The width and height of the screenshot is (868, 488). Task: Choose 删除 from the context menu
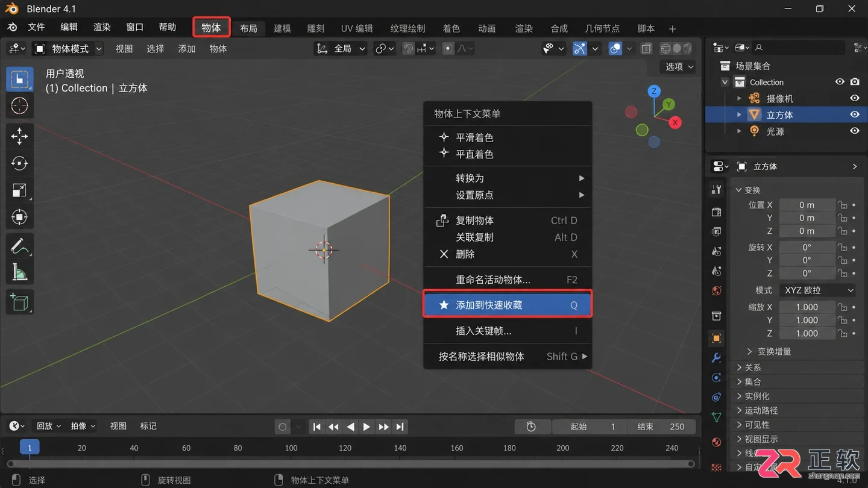pyautogui.click(x=508, y=254)
